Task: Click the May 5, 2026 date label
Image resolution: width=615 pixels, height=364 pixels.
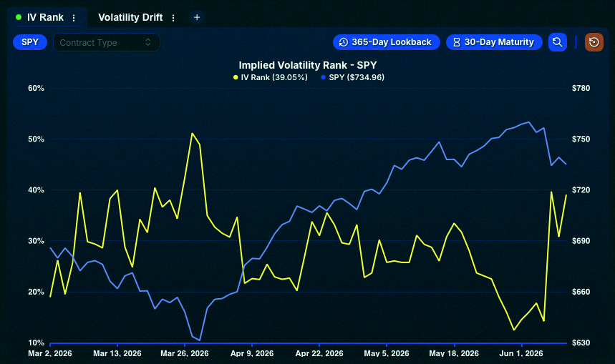Action: [x=387, y=353]
